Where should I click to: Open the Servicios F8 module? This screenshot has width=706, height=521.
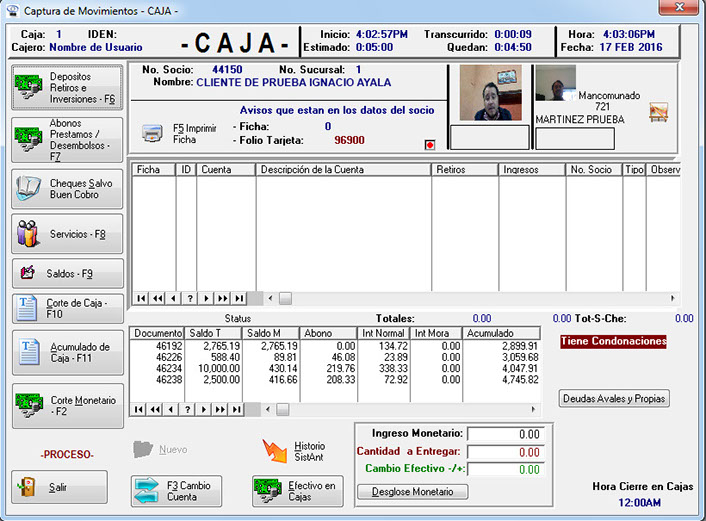(67, 233)
